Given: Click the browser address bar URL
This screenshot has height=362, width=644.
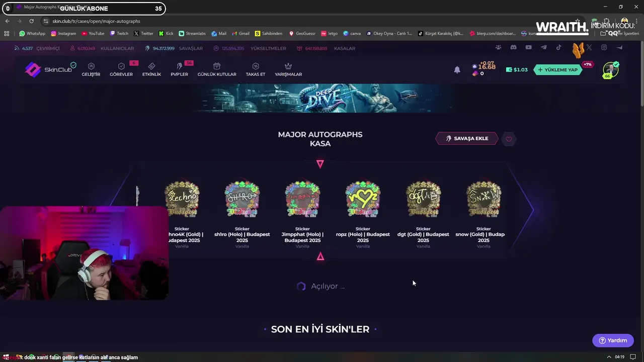Looking at the screenshot, I should 96,21.
